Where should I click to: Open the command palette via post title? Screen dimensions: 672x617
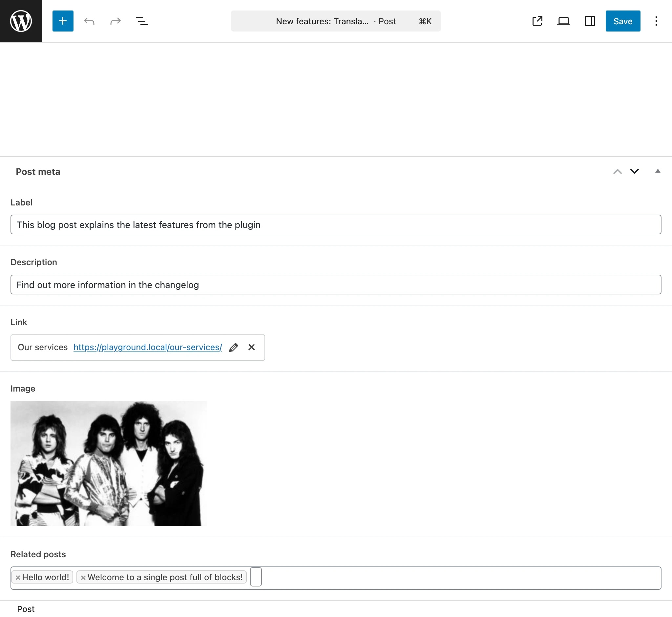(x=335, y=21)
